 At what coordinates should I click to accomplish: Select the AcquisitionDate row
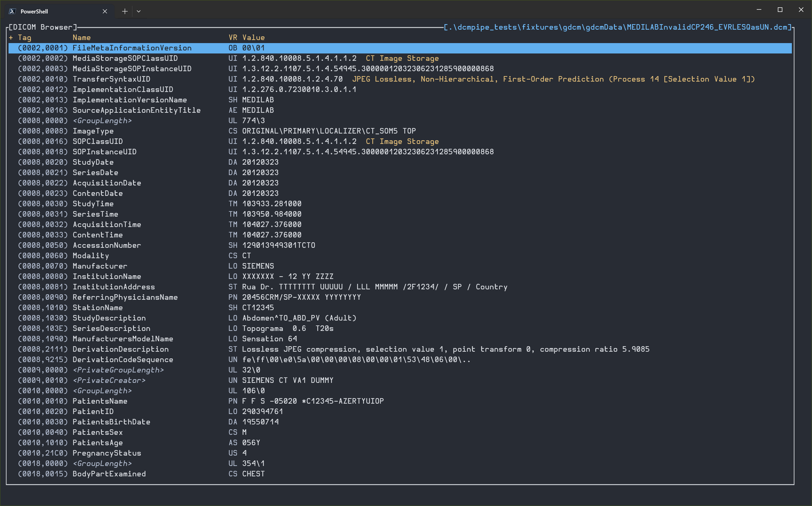click(400, 183)
